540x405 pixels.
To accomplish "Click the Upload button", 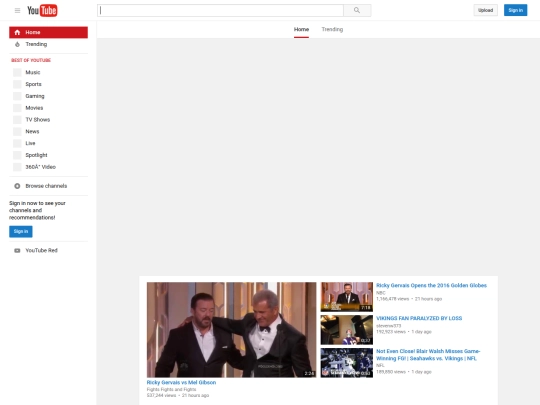I will pos(485,10).
